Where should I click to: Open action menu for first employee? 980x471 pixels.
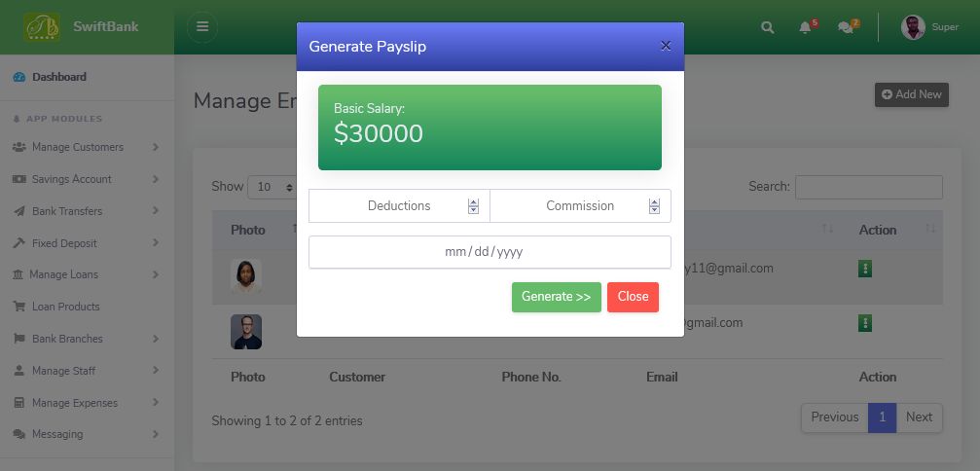click(x=865, y=269)
